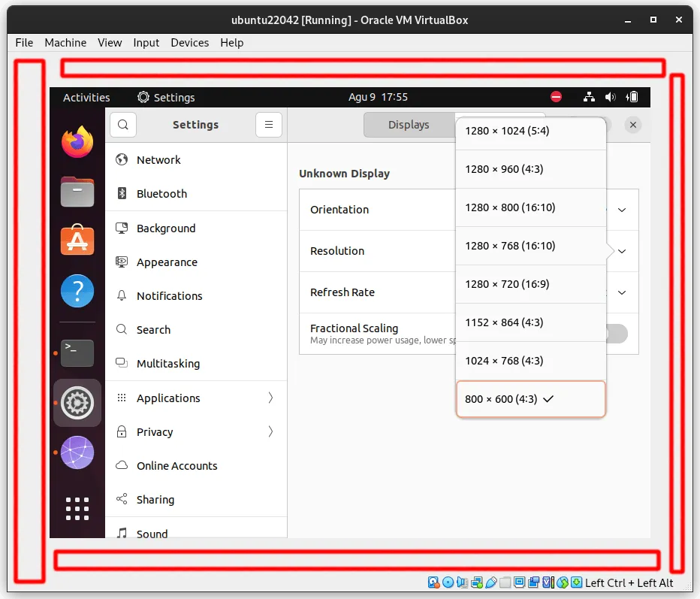Open the Terminal from the dock
This screenshot has width=700, height=599.
pos(77,353)
